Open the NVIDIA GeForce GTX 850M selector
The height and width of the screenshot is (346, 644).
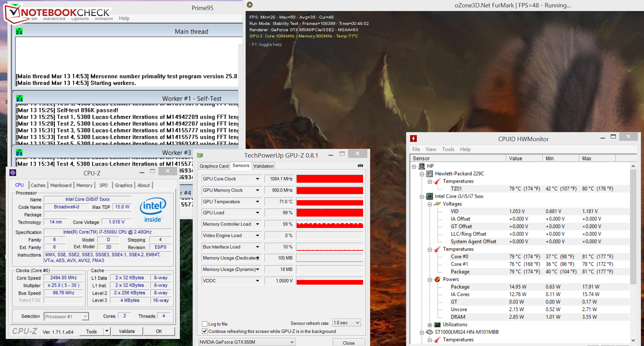point(247,342)
